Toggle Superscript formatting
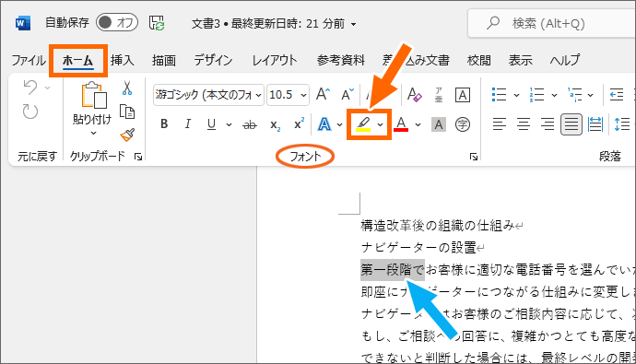636x364 pixels. [299, 124]
